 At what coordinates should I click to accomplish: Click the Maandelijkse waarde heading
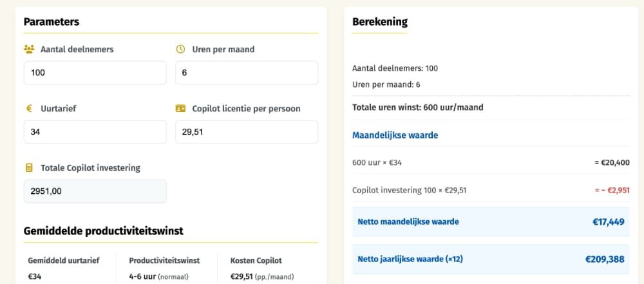click(395, 135)
